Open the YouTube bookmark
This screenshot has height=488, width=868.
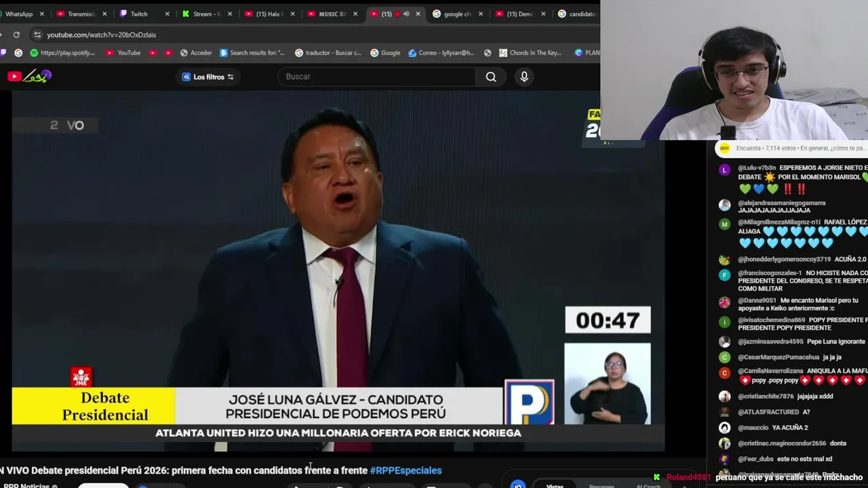pyautogui.click(x=123, y=53)
